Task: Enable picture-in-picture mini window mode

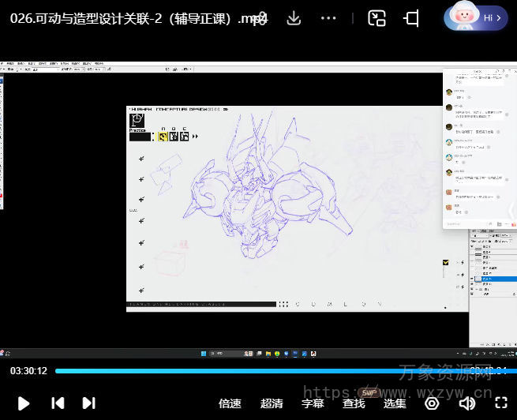Action: coord(377,18)
